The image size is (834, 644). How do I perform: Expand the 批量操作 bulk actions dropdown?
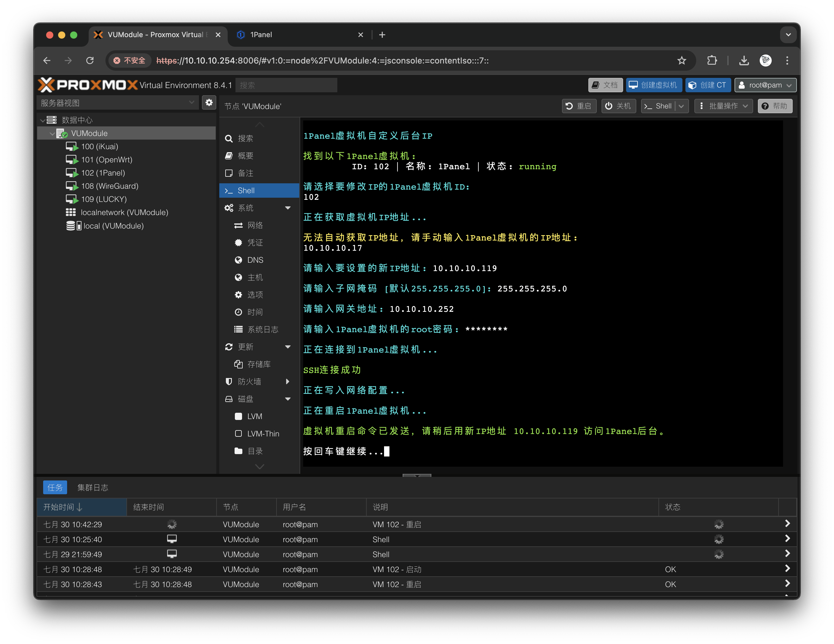click(x=723, y=106)
